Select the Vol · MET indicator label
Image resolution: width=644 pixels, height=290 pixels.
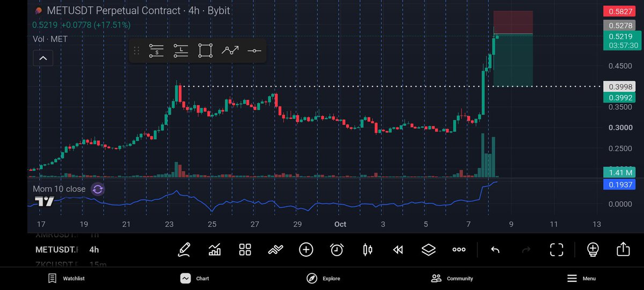pyautogui.click(x=50, y=39)
